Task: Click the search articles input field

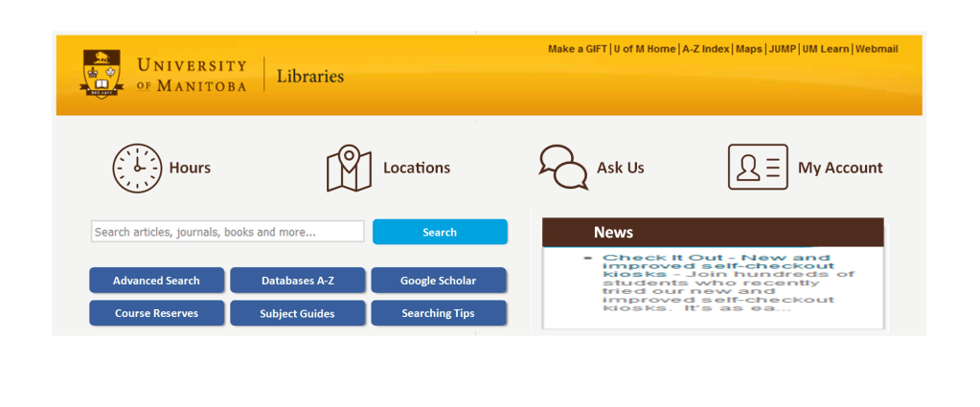Action: tap(227, 232)
